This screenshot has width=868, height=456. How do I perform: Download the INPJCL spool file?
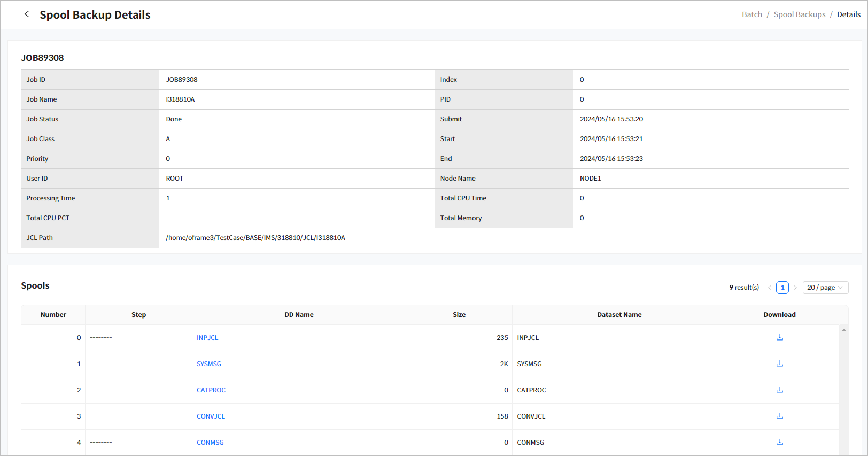point(779,337)
